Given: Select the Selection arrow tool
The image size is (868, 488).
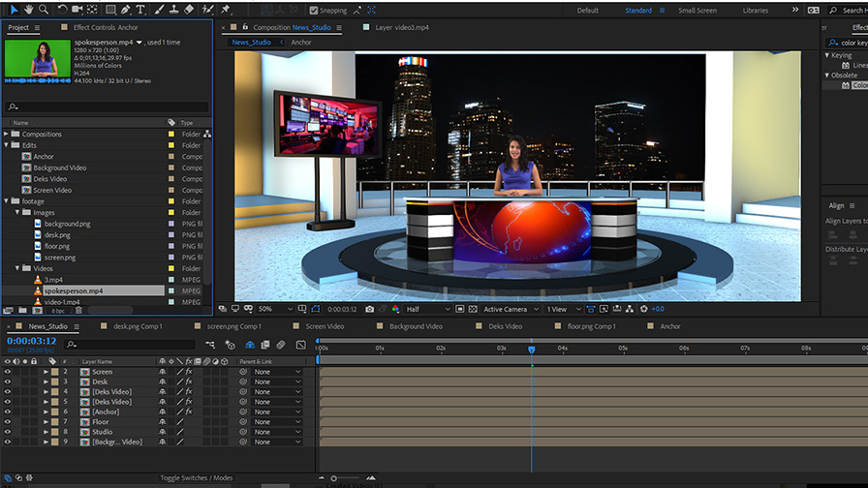Looking at the screenshot, I should [14, 10].
